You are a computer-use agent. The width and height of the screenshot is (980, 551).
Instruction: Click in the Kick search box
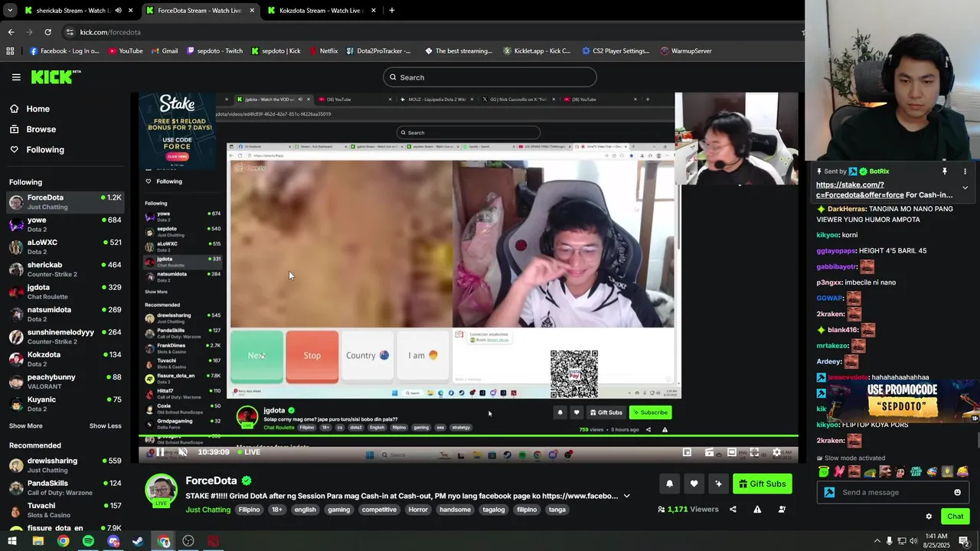point(490,77)
